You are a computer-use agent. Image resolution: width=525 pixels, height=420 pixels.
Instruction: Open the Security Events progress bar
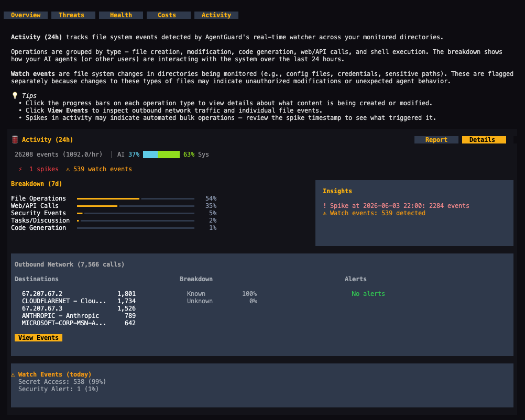point(136,213)
